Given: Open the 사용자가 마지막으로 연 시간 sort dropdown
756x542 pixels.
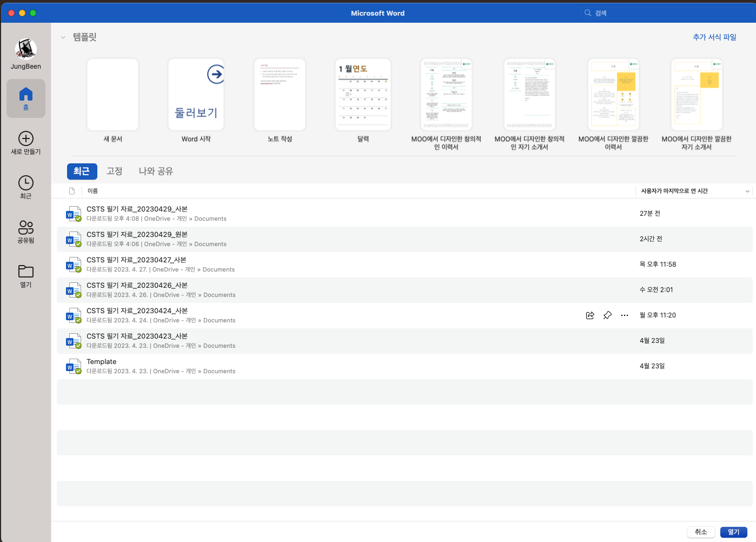Looking at the screenshot, I should tap(747, 191).
